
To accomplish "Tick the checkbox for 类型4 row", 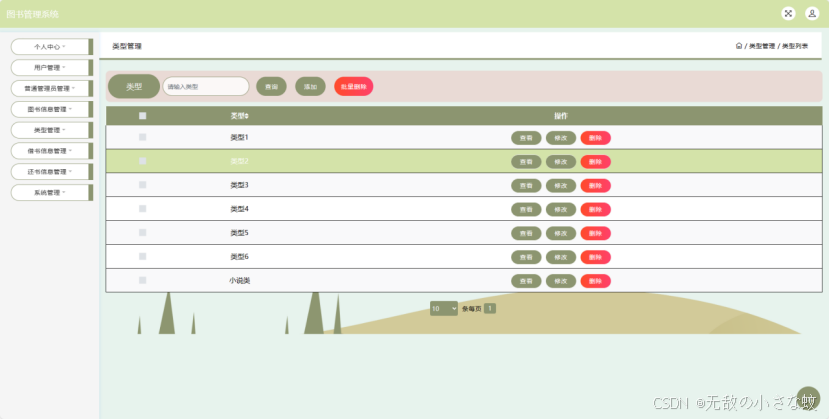I will 142,209.
